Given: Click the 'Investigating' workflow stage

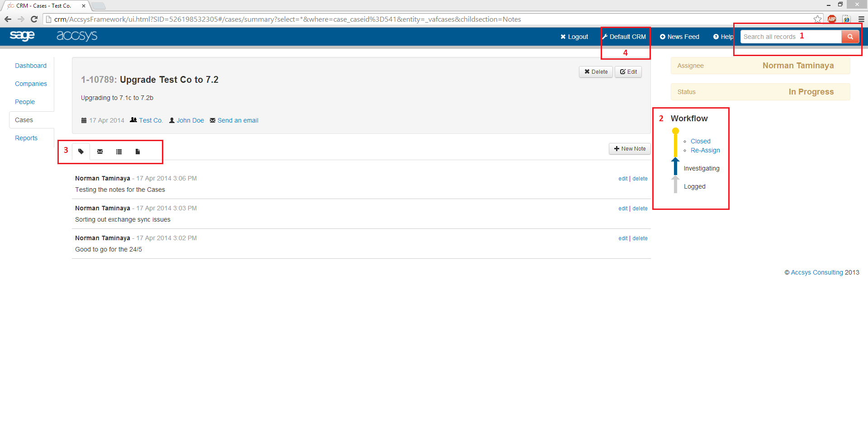Looking at the screenshot, I should click(x=702, y=168).
